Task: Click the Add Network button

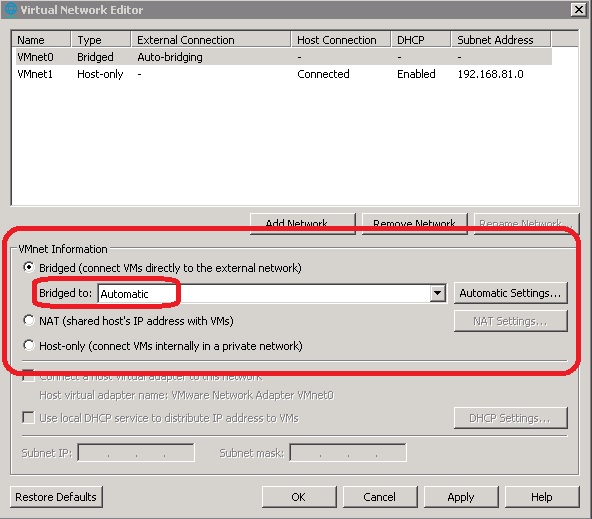Action: click(303, 223)
